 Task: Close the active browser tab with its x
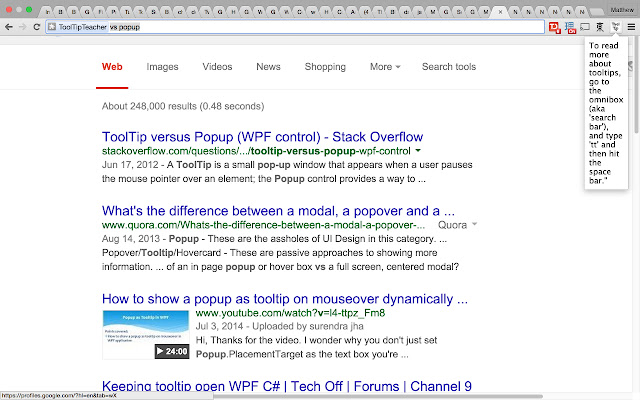click(x=500, y=12)
